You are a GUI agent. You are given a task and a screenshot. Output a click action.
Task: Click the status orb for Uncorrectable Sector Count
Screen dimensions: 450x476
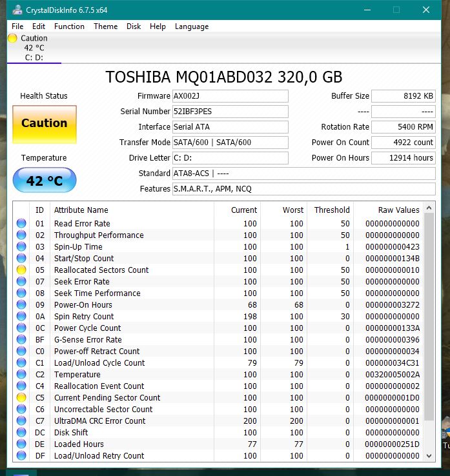[x=21, y=409]
